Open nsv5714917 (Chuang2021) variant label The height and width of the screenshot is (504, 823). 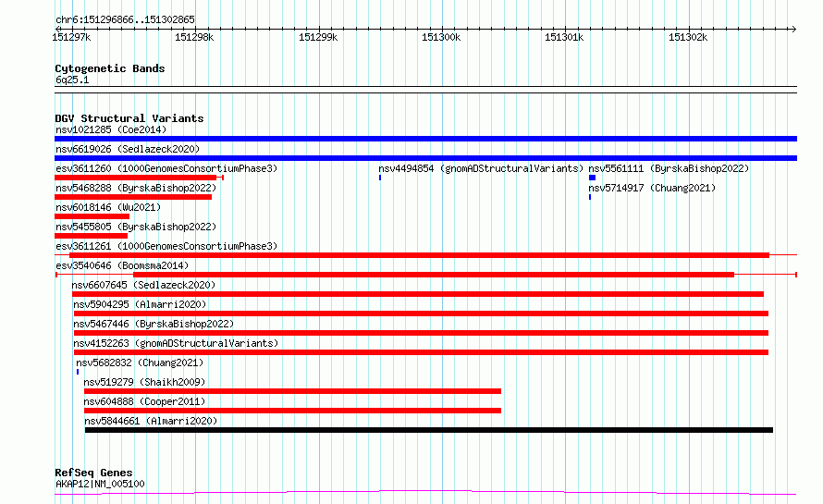[x=652, y=188]
